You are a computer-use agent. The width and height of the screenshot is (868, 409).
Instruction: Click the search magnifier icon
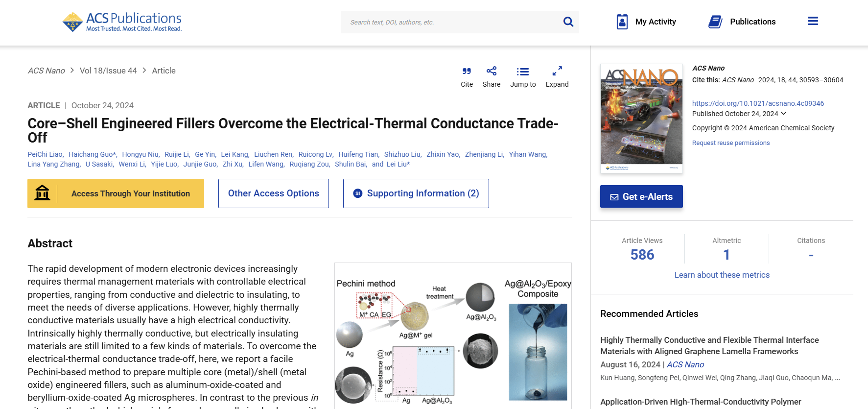click(x=568, y=22)
